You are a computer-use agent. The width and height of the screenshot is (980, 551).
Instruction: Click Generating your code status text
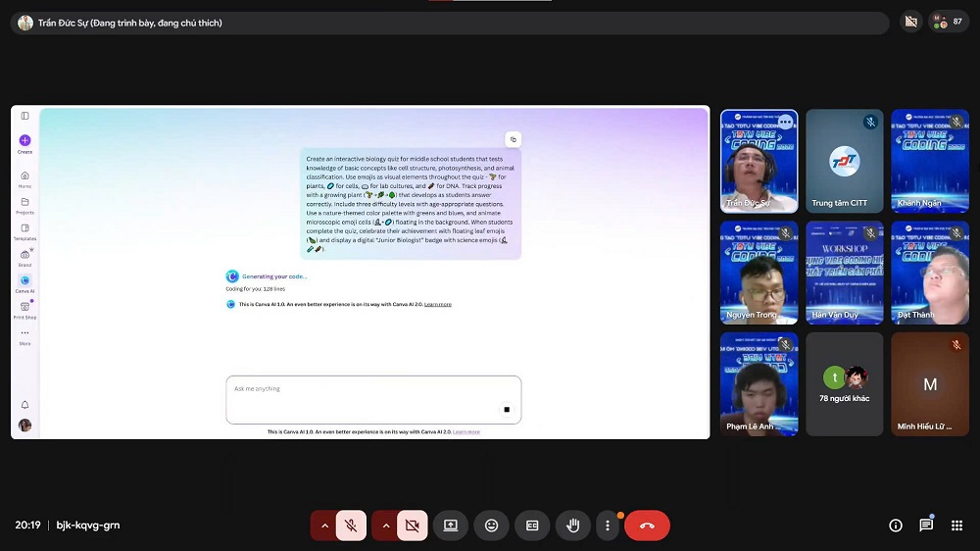tap(274, 276)
